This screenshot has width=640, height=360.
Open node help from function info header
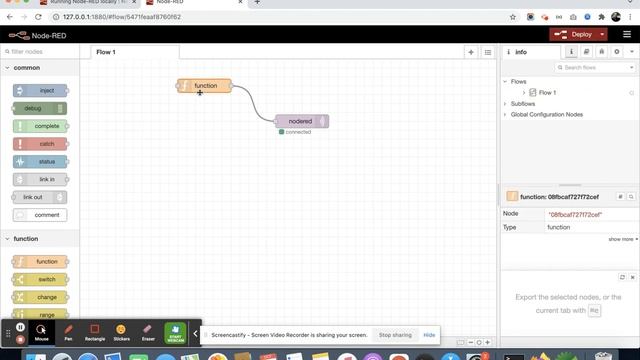click(620, 197)
